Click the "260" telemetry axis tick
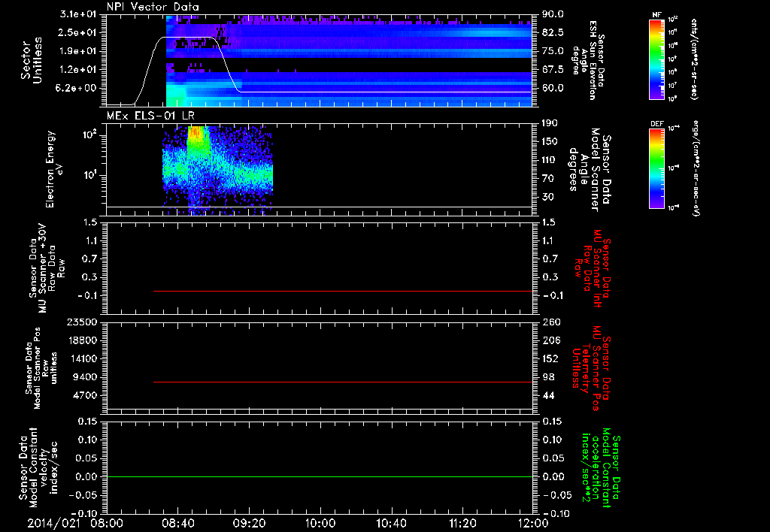770x532 pixels. coord(550,322)
